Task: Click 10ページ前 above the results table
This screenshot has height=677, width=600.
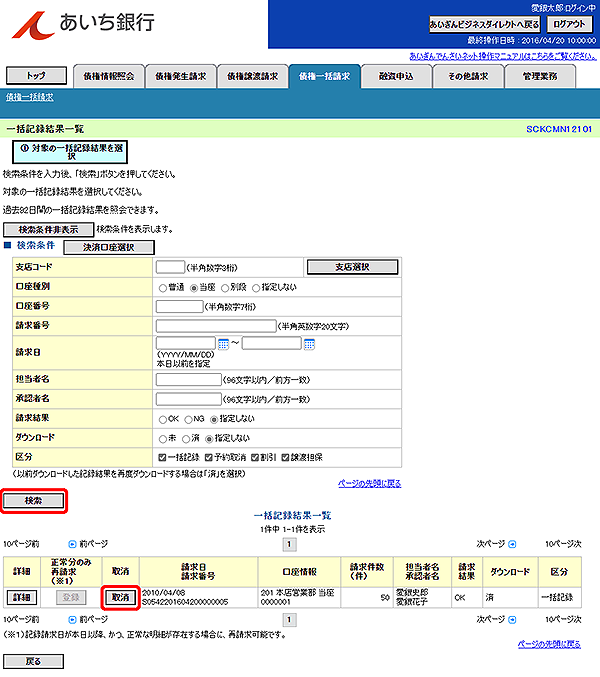Action: point(21,544)
